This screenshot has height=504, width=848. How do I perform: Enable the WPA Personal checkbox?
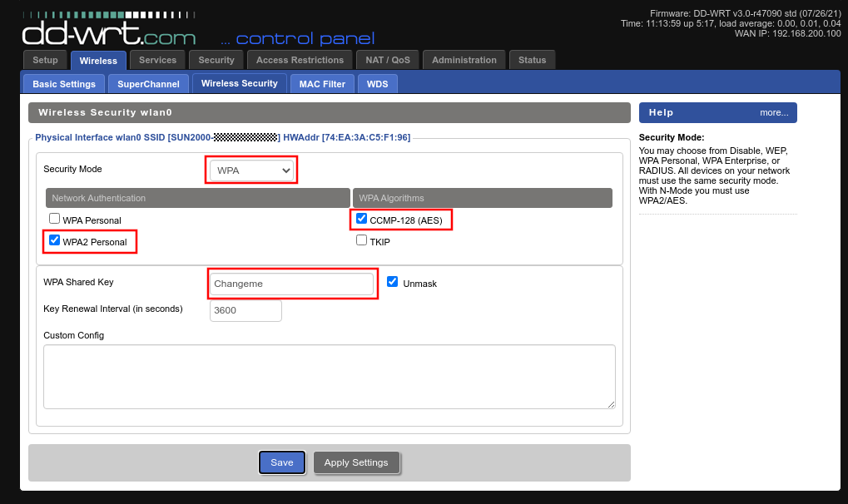[55, 219]
